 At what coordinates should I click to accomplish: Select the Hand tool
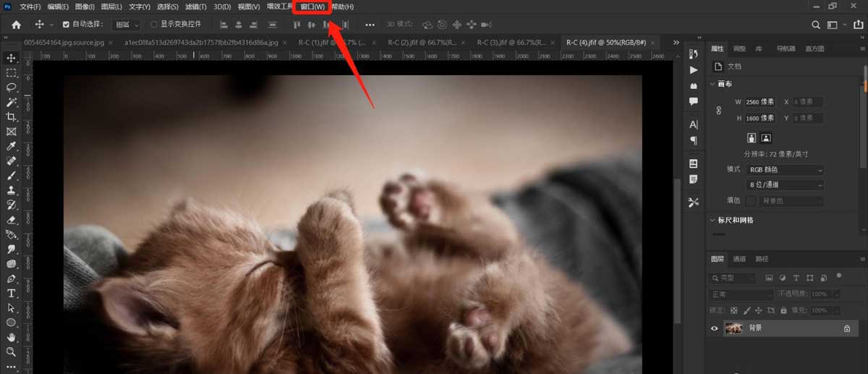click(x=11, y=337)
